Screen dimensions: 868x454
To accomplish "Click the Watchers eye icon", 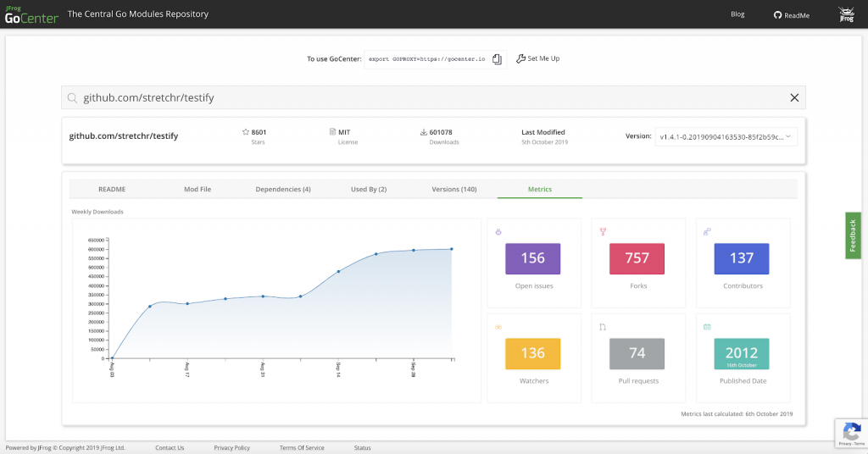I will click(x=498, y=326).
